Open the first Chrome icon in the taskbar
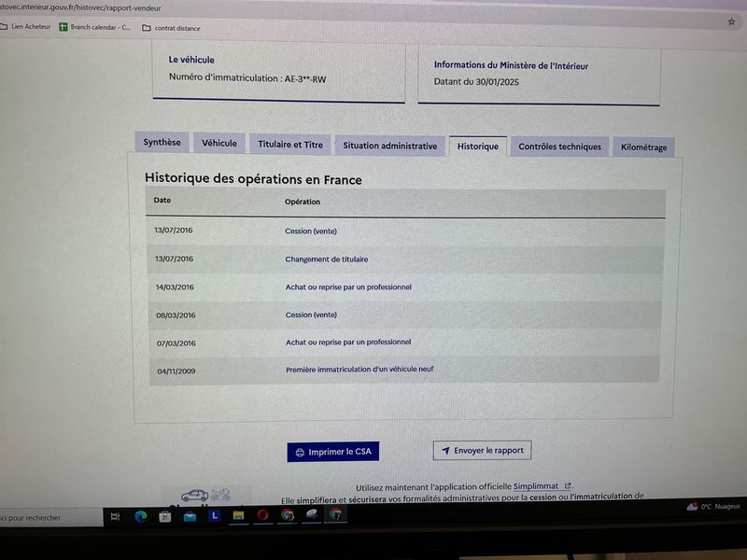This screenshot has width=747, height=560. click(x=288, y=515)
